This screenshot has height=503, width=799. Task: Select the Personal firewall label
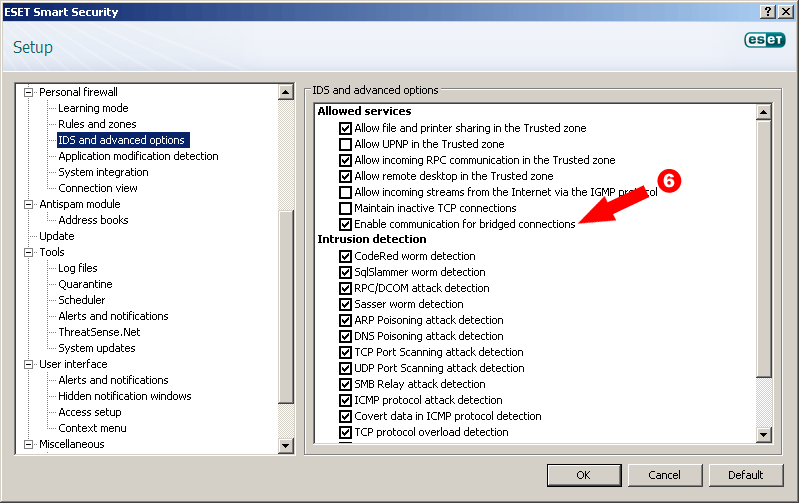tap(78, 92)
